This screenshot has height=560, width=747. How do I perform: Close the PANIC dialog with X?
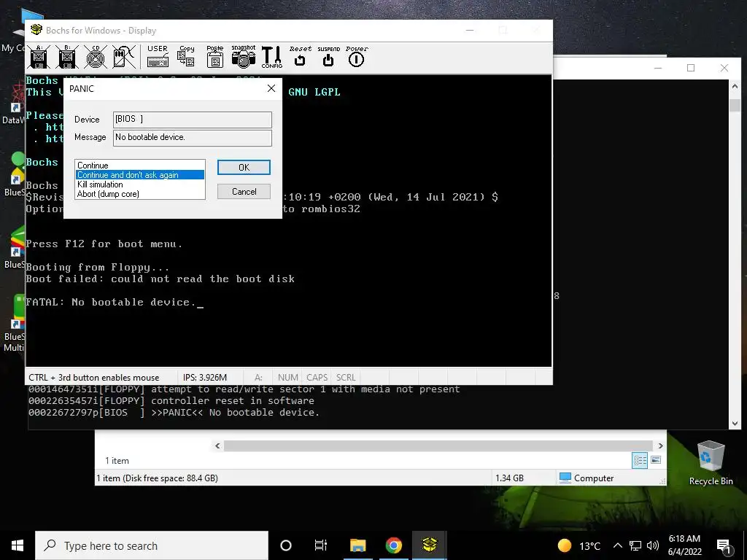tap(271, 88)
